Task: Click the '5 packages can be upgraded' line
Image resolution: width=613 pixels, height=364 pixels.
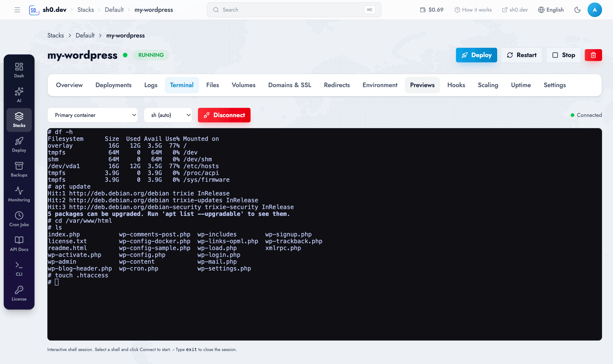Action: tap(169, 214)
